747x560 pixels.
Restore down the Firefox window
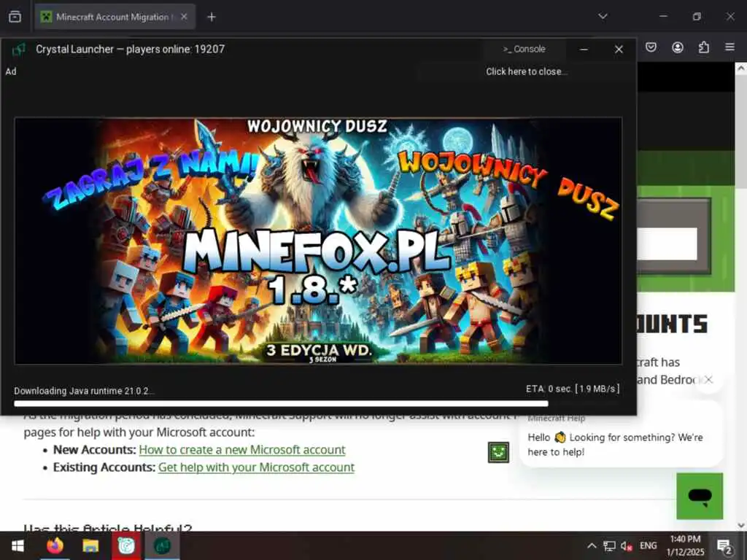697,17
